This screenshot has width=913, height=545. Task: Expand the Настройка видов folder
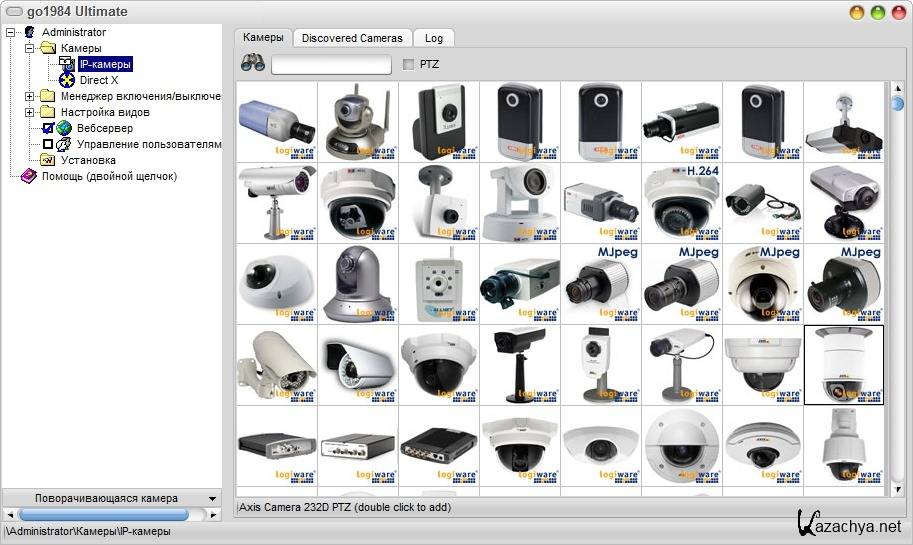click(x=30, y=112)
